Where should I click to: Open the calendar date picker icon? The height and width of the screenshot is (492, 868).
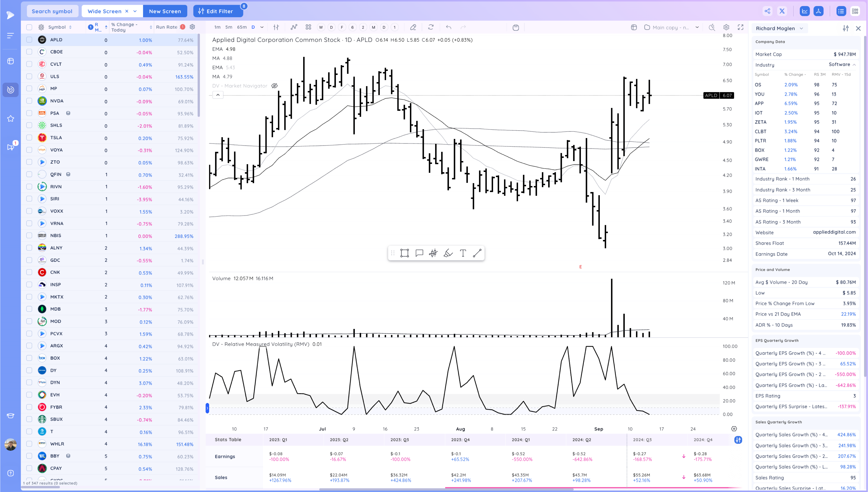[x=516, y=27]
